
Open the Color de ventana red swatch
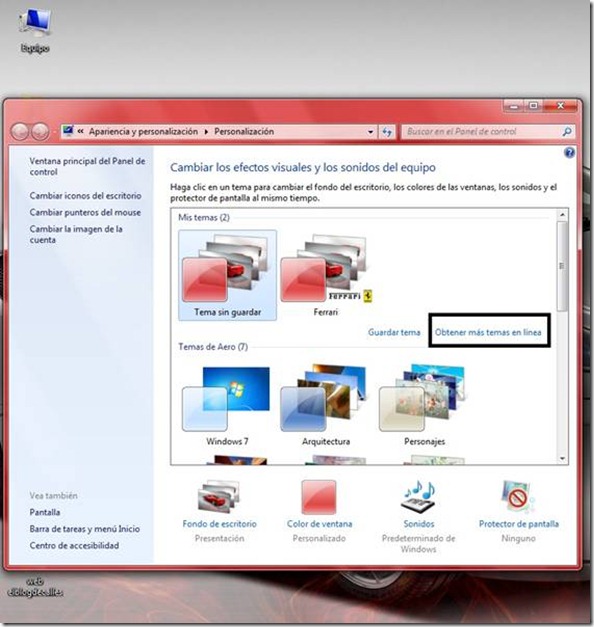click(319, 497)
